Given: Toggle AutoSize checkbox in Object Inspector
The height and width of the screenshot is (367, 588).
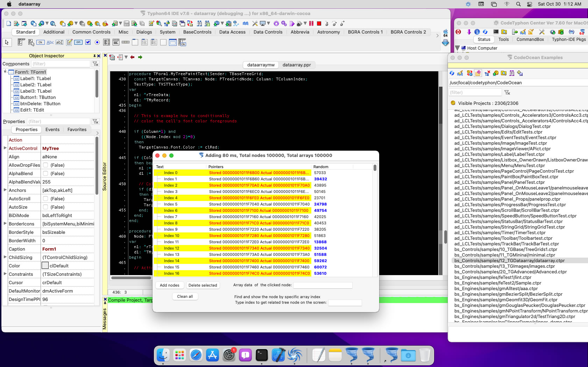Looking at the screenshot, I should click(x=45, y=207).
